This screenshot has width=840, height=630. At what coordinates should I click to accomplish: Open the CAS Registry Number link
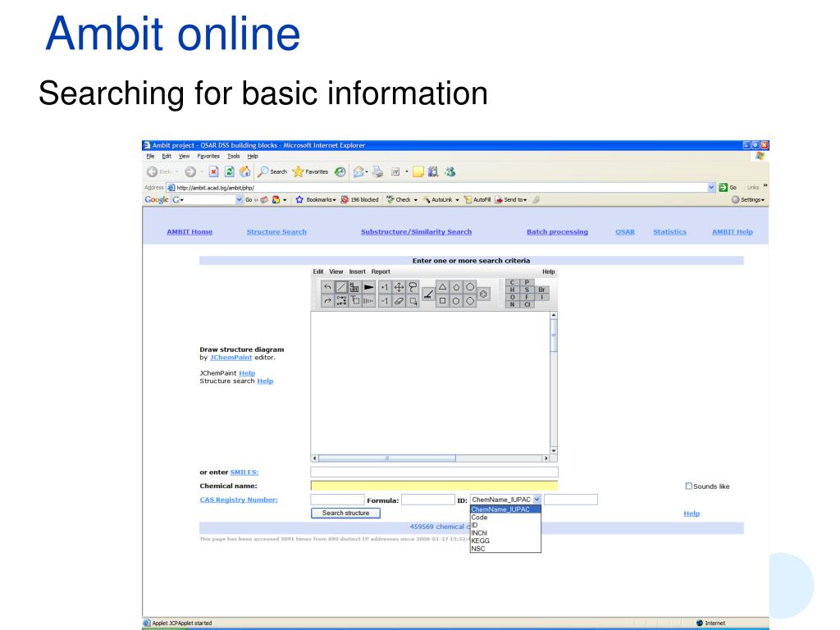[x=239, y=500]
